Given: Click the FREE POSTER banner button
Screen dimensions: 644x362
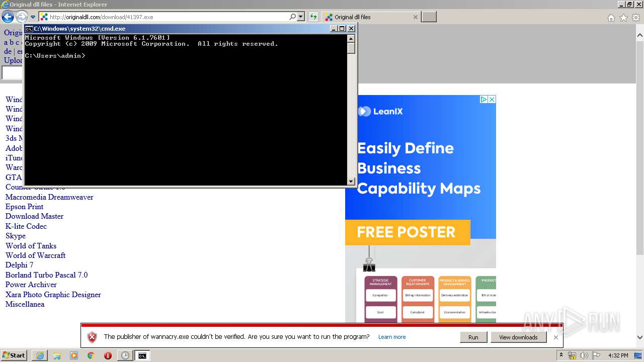Looking at the screenshot, I should (408, 232).
